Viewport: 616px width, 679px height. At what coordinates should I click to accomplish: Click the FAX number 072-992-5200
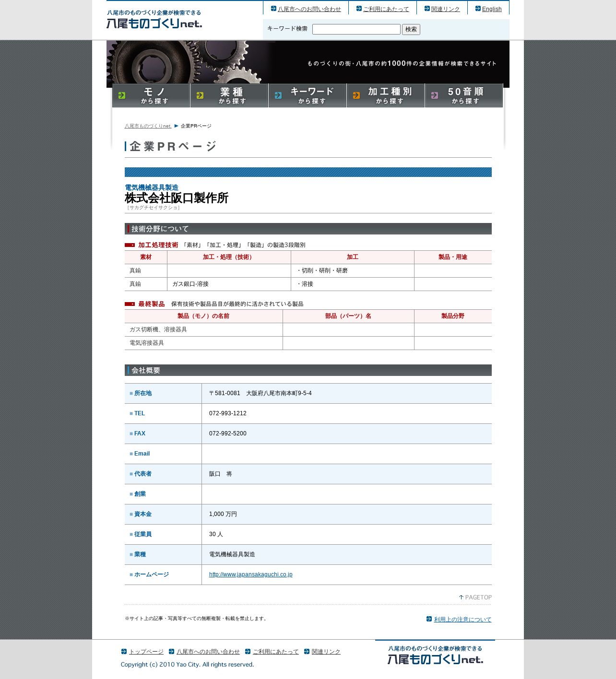(x=228, y=433)
